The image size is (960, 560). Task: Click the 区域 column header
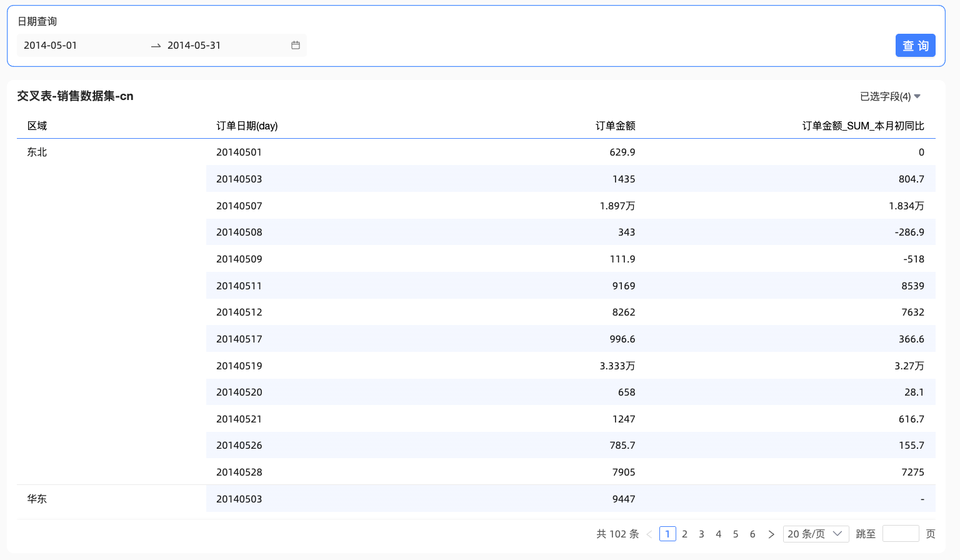click(x=37, y=126)
